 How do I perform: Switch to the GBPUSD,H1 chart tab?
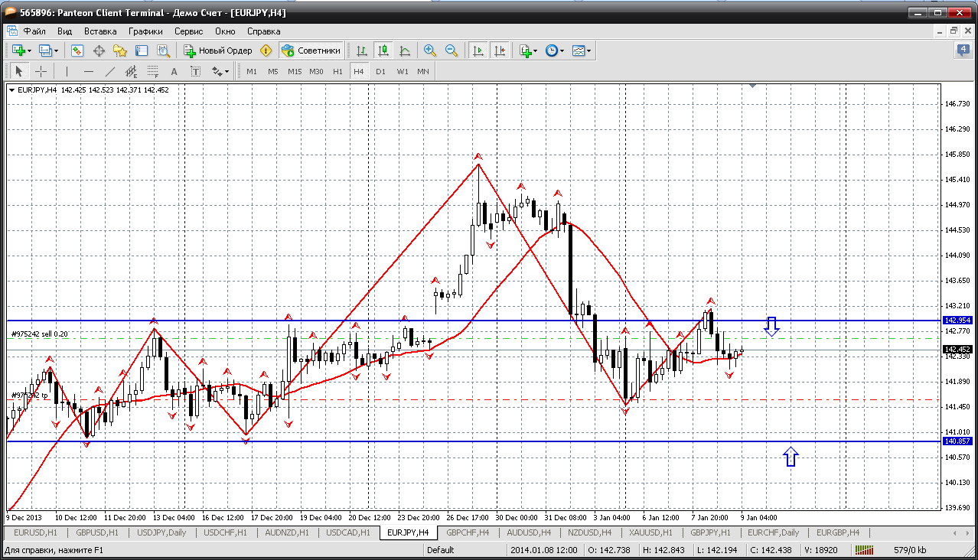[96, 532]
